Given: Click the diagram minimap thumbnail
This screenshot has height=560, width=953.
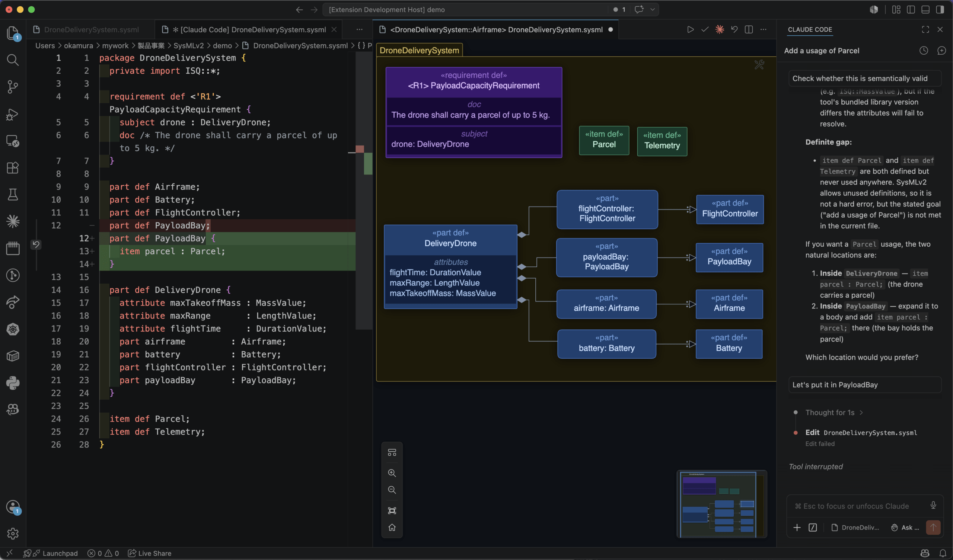Looking at the screenshot, I should (x=721, y=504).
